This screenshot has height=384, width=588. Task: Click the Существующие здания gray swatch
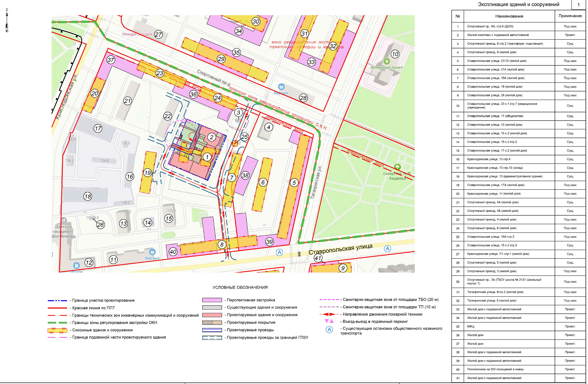[212, 307]
